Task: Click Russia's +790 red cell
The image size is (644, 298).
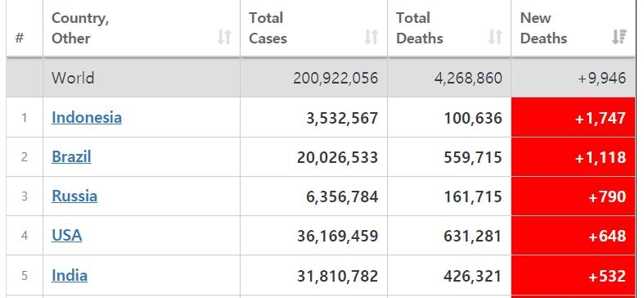Action: tap(573, 196)
